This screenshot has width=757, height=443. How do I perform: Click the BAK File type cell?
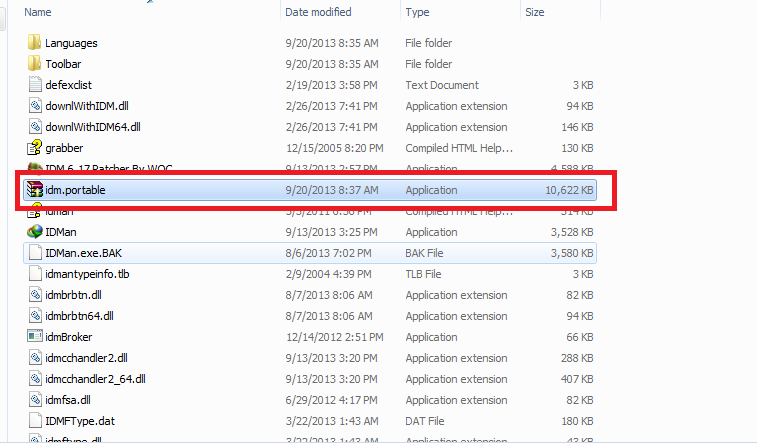(x=424, y=253)
